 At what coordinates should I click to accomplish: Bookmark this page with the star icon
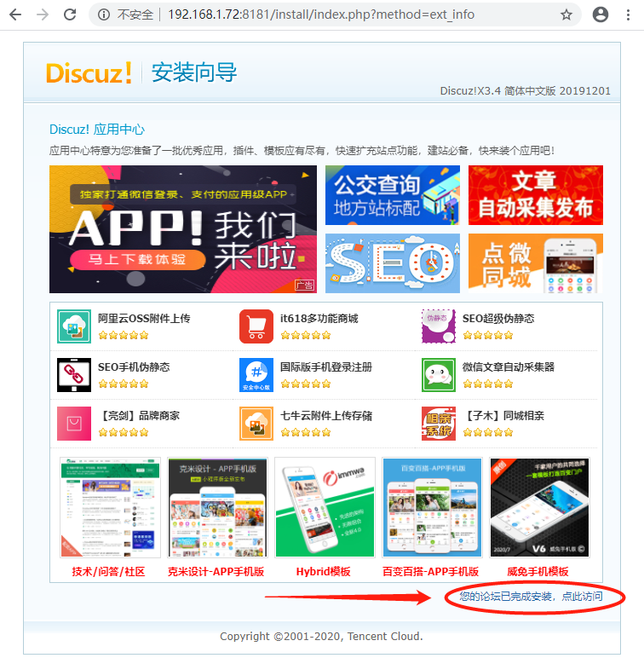coord(566,14)
